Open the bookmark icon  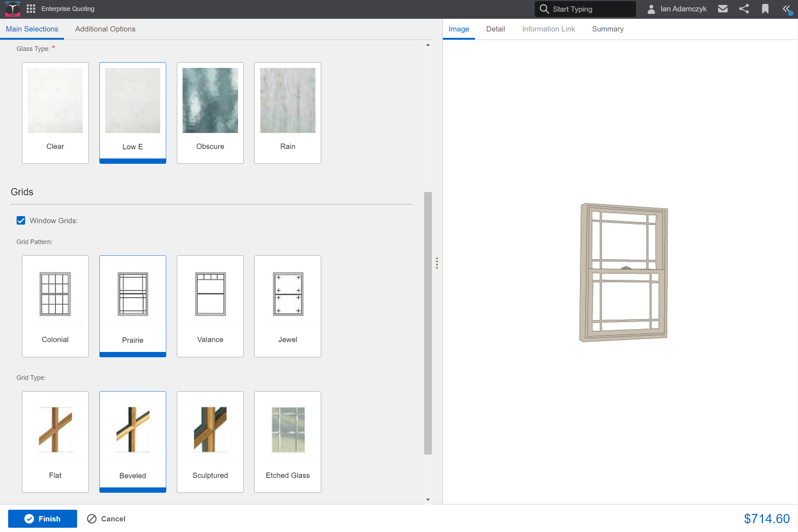click(x=765, y=9)
